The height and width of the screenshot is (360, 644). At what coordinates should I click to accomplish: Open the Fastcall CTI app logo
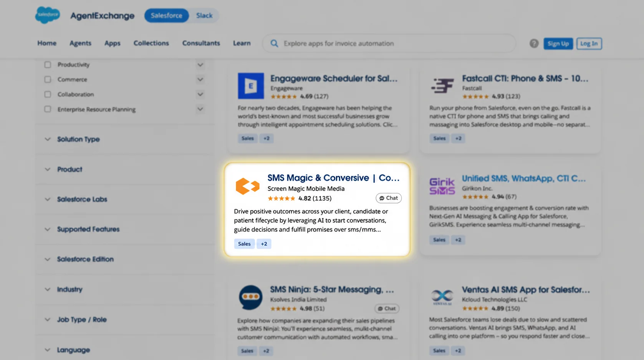click(x=442, y=86)
